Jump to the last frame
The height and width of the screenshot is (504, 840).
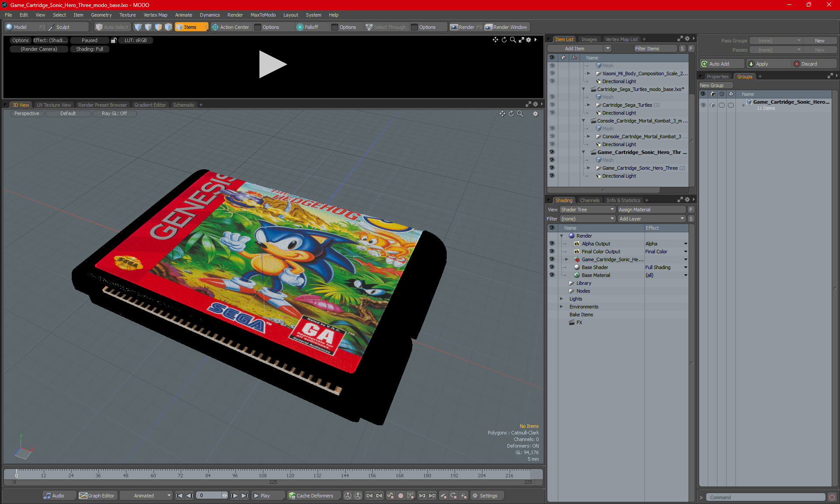tap(245, 496)
